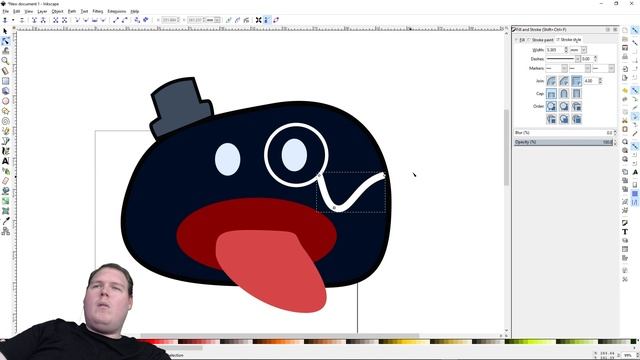Screen dimensions: 640x360
Task: Click the make nodes cusp icon
Action: [x=77, y=20]
